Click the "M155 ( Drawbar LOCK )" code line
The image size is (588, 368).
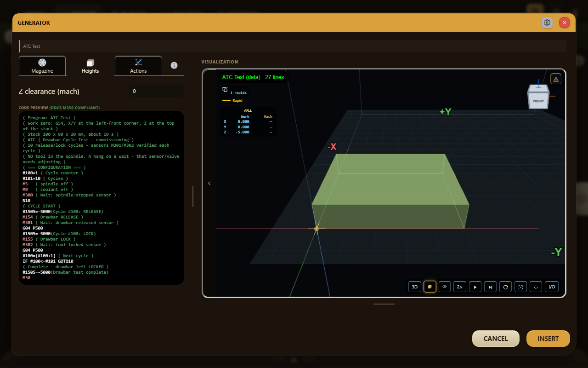point(49,239)
